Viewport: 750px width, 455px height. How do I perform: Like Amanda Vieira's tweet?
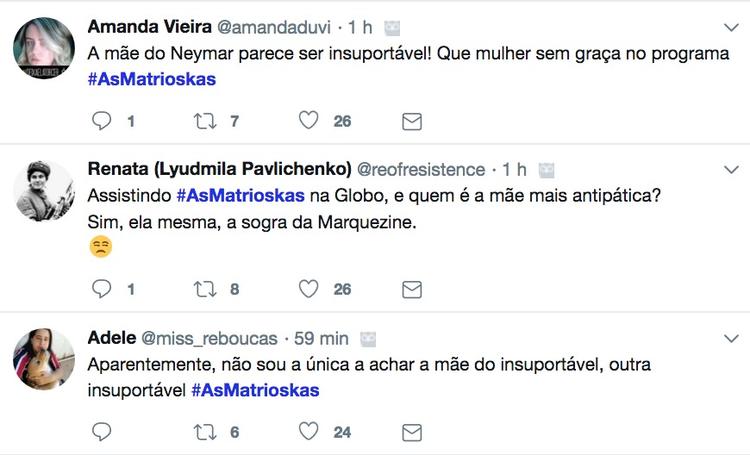[310, 121]
